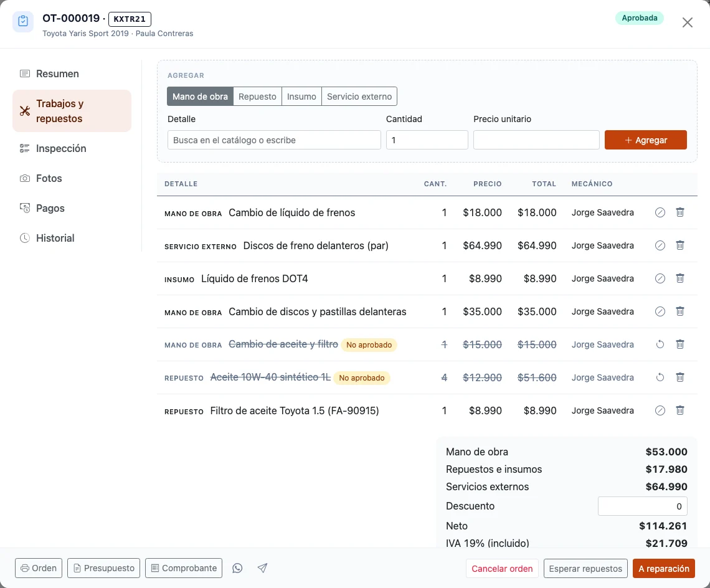Restore the unapproved Cambio de aceite y filtro item
This screenshot has width=710, height=588.
click(x=660, y=344)
